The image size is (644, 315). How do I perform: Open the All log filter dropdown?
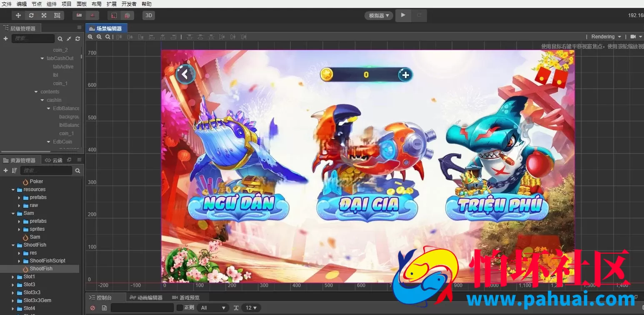pos(213,308)
